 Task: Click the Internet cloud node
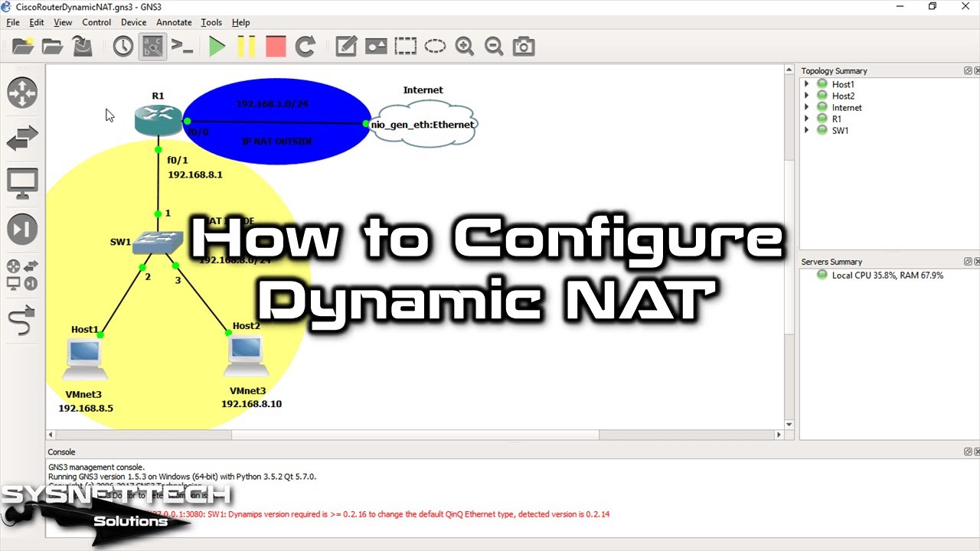point(423,124)
